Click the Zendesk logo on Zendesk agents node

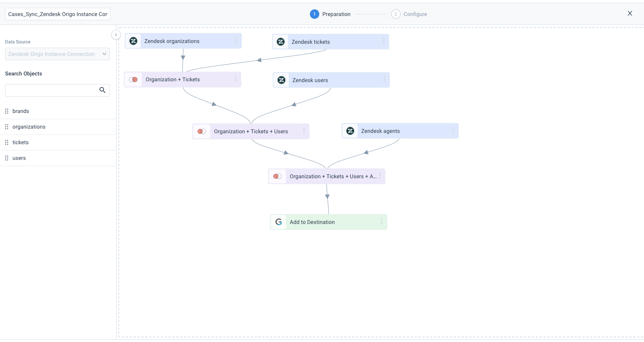[x=350, y=131]
